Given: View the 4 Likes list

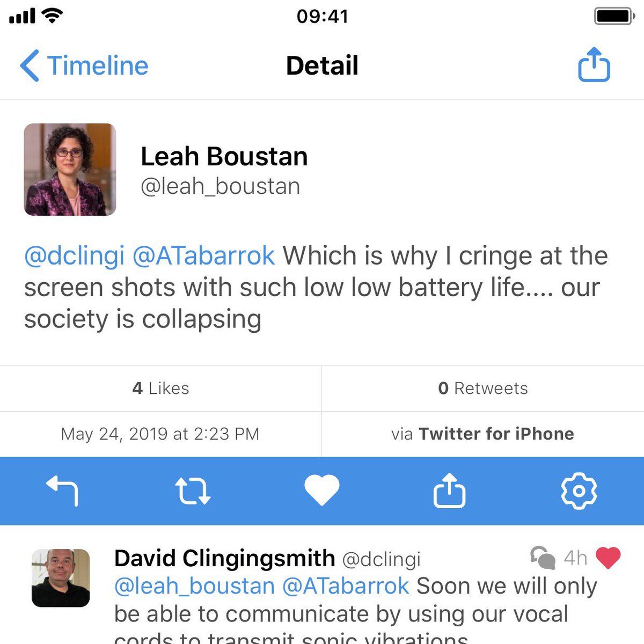Looking at the screenshot, I should pyautogui.click(x=160, y=389).
